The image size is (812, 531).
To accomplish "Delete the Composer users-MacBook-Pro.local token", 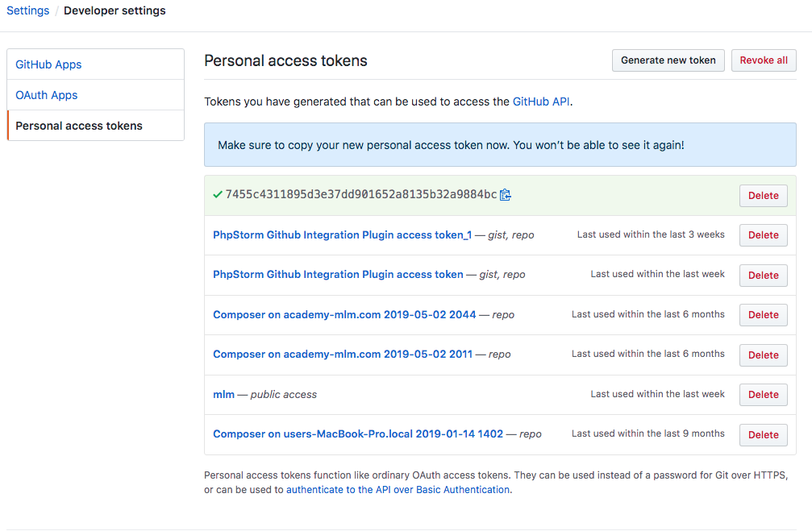I will tap(762, 434).
